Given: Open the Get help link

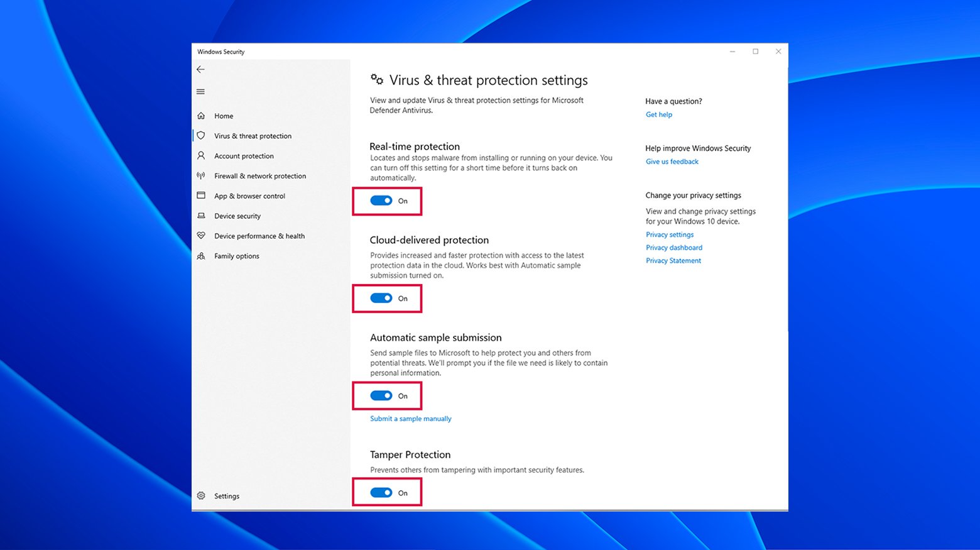Looking at the screenshot, I should tap(659, 114).
